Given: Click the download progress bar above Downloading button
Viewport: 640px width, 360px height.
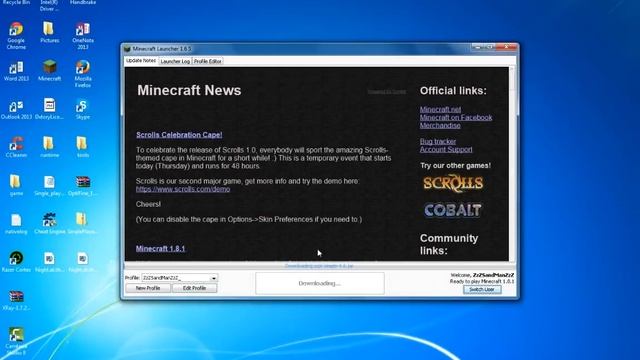Looking at the screenshot, I should (320, 266).
